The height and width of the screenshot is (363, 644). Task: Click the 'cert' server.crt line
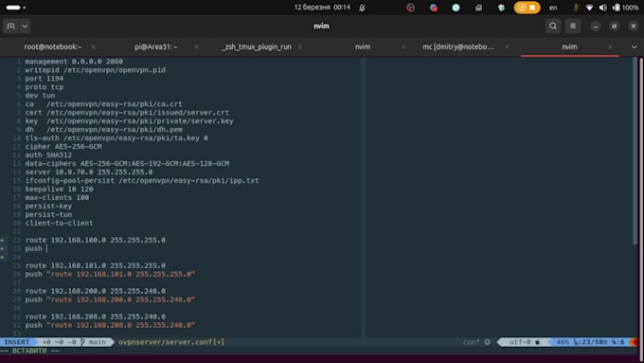[127, 112]
